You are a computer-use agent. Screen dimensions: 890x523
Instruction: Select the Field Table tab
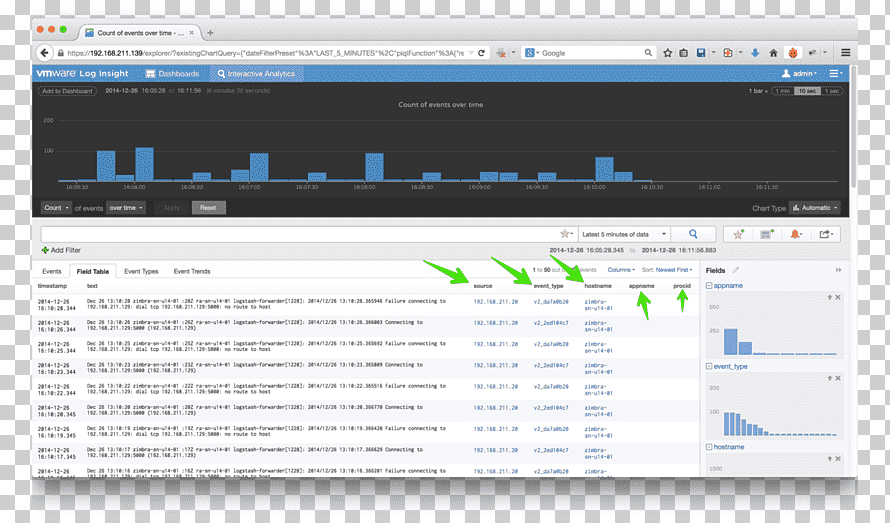pyautogui.click(x=93, y=271)
